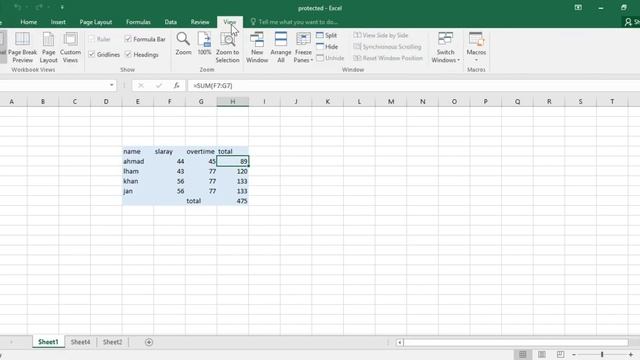The width and height of the screenshot is (640, 360).
Task: Open the Page Layout ribbon tab
Action: pyautogui.click(x=96, y=22)
